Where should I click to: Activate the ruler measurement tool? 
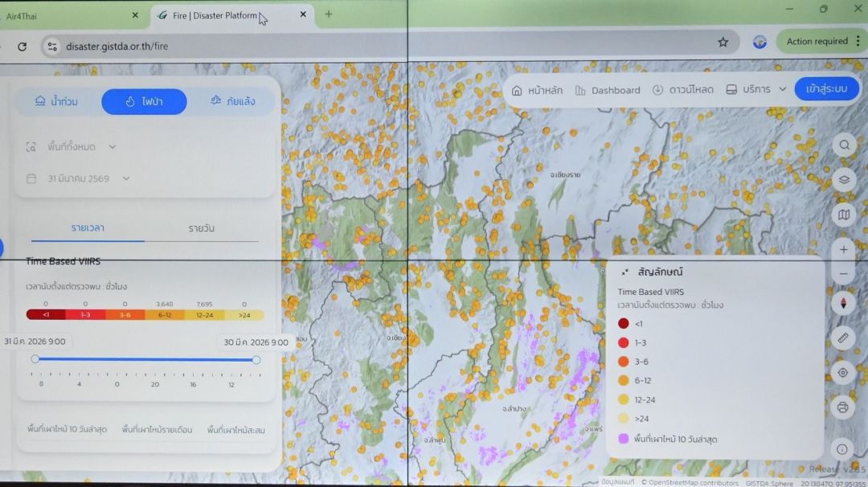point(843,338)
